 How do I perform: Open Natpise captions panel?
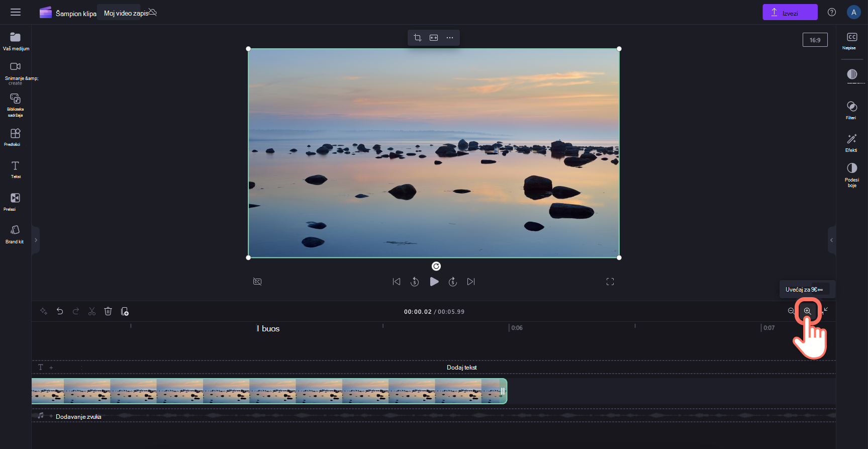pos(852,41)
